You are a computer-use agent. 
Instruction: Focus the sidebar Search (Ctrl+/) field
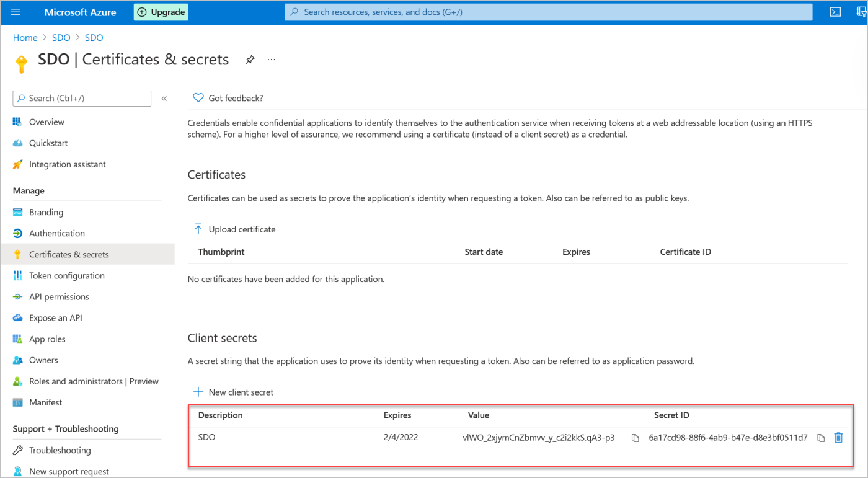82,98
